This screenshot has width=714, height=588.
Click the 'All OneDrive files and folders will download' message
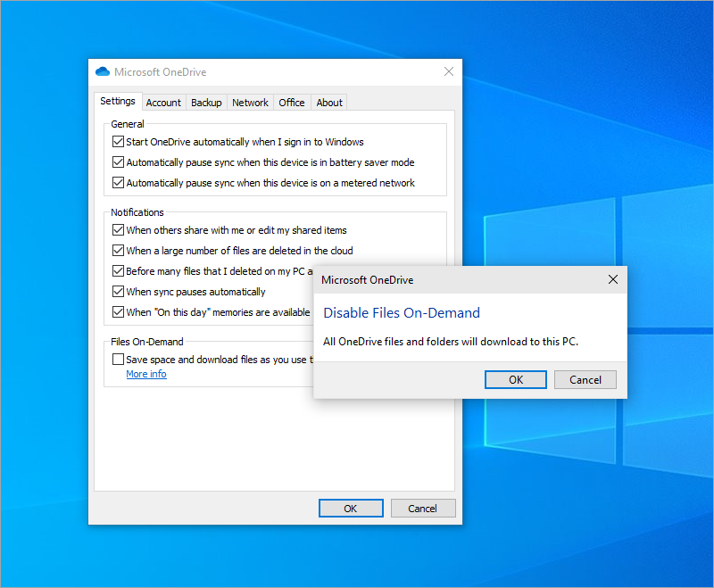[x=451, y=342]
